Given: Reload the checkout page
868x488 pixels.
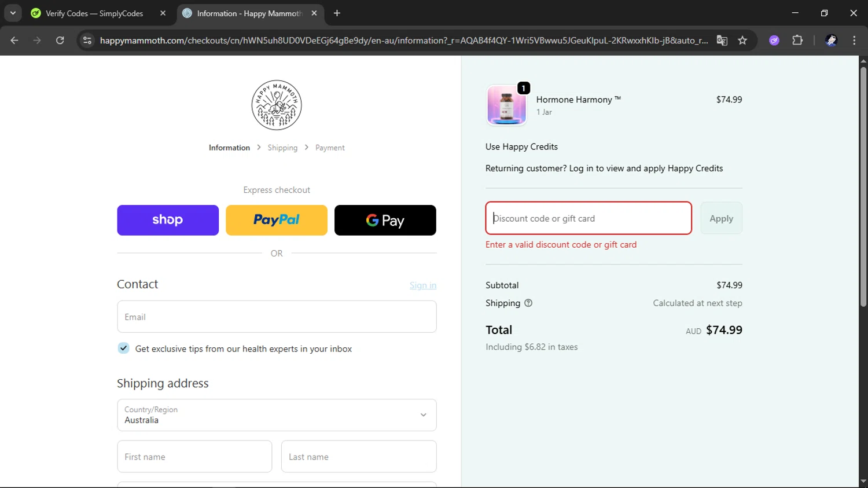Looking at the screenshot, I should [60, 41].
